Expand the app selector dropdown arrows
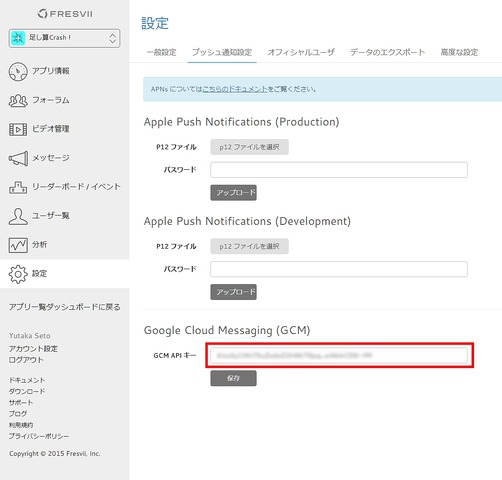502x480 pixels. click(113, 38)
